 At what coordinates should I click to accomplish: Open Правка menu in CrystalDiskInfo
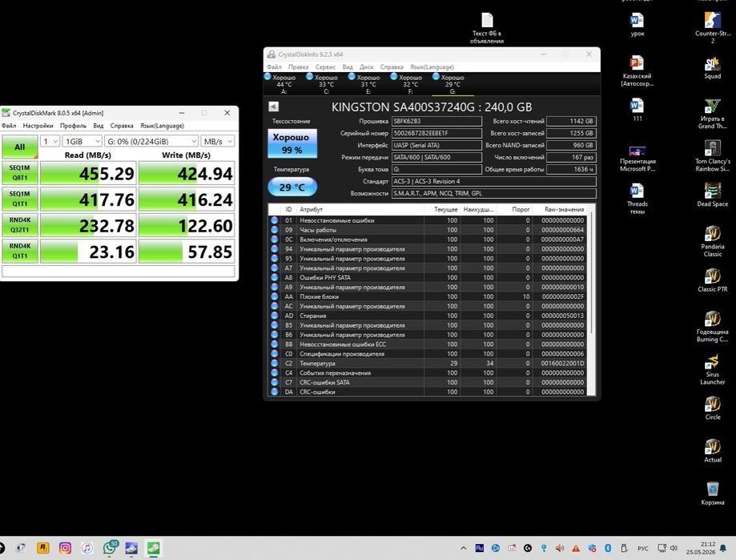pos(299,67)
